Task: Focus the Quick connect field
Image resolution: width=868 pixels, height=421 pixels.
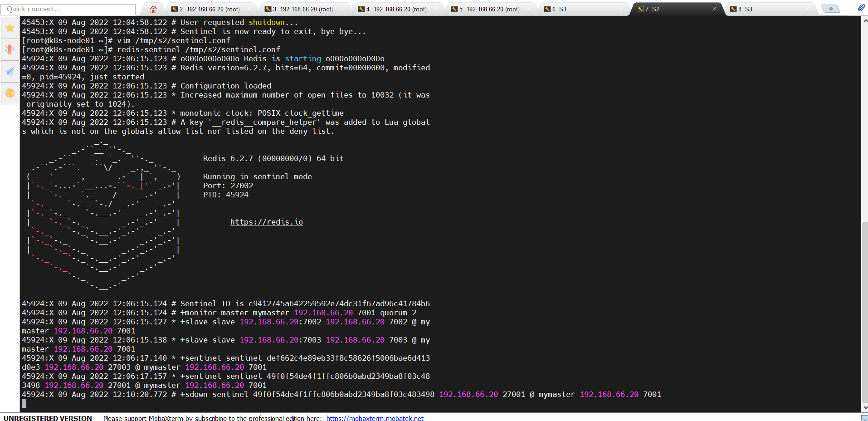Action: pyautogui.click(x=68, y=9)
